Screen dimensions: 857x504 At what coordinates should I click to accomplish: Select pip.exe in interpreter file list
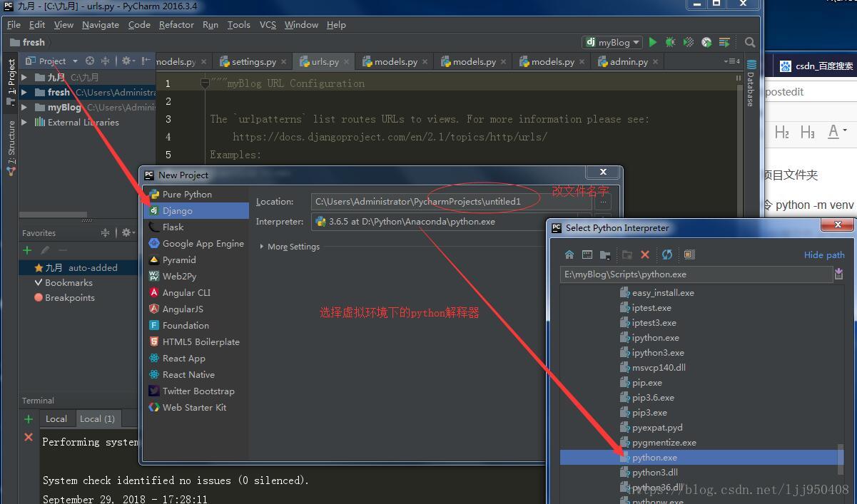coord(646,383)
